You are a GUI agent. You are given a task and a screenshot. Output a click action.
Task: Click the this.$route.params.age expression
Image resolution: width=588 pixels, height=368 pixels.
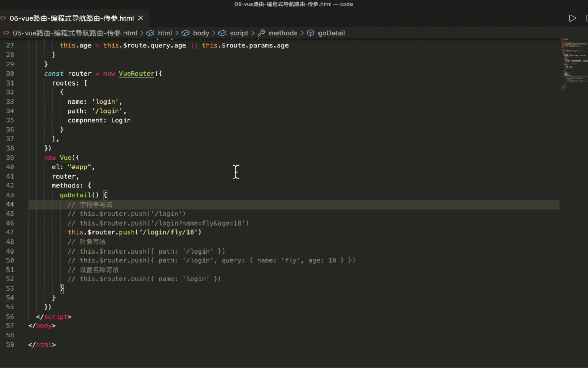coord(245,46)
